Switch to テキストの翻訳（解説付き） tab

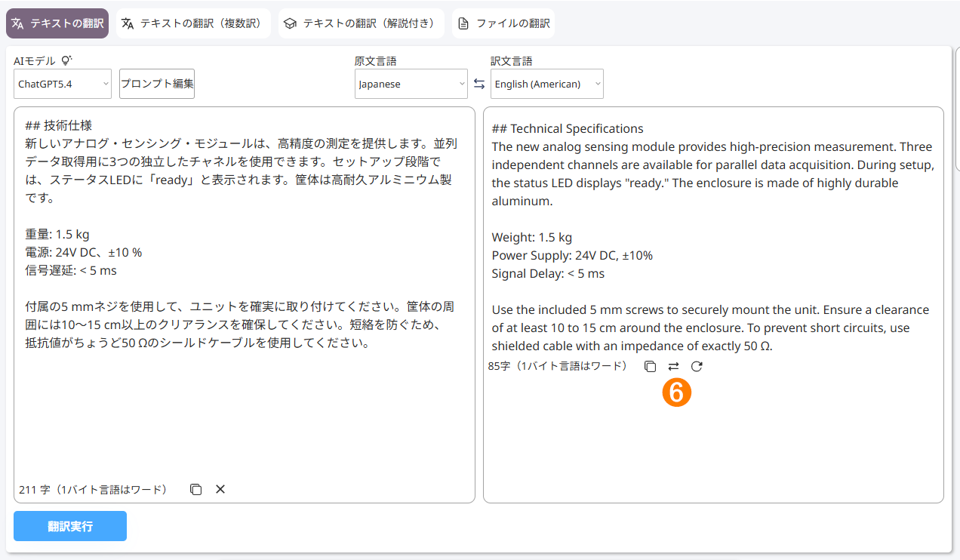coord(361,23)
